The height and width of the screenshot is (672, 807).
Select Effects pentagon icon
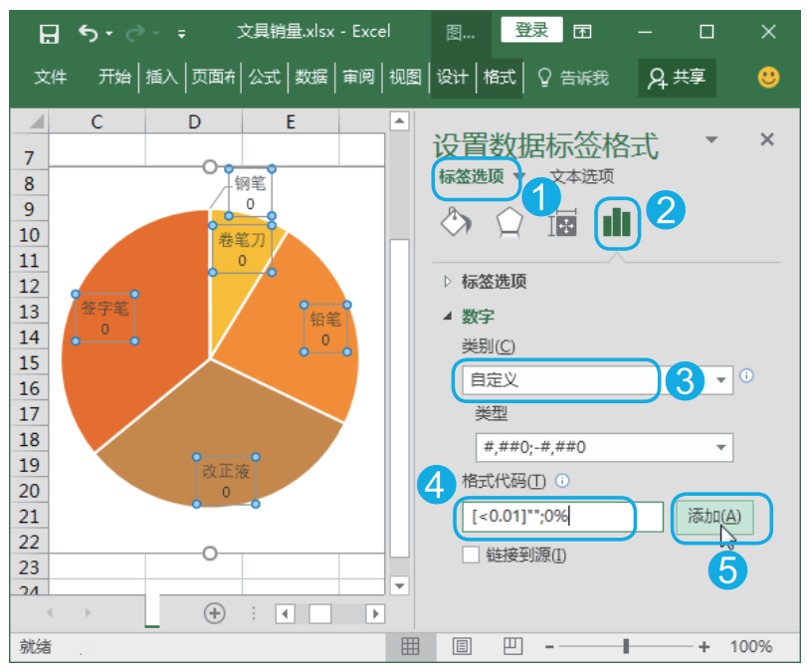(x=509, y=222)
